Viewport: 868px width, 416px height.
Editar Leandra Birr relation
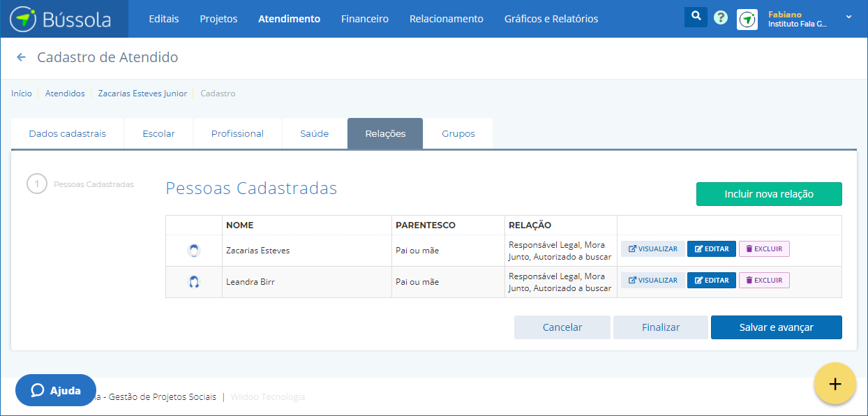(x=712, y=281)
